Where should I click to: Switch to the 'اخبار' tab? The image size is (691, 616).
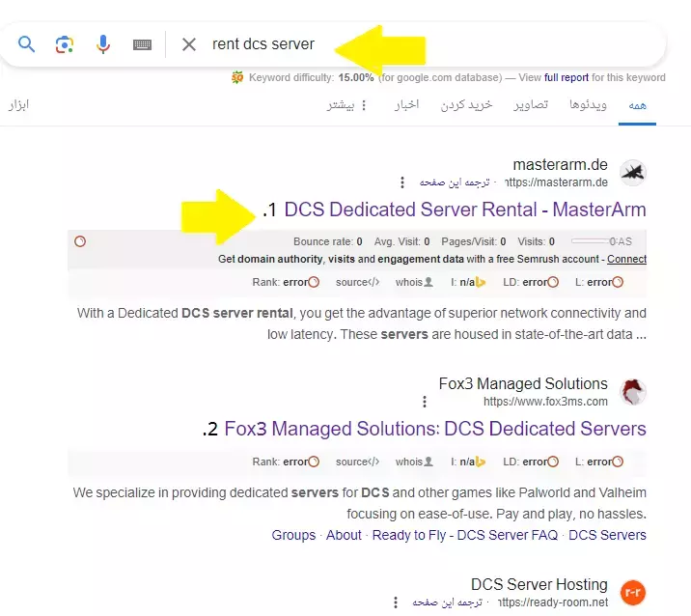[x=406, y=105]
